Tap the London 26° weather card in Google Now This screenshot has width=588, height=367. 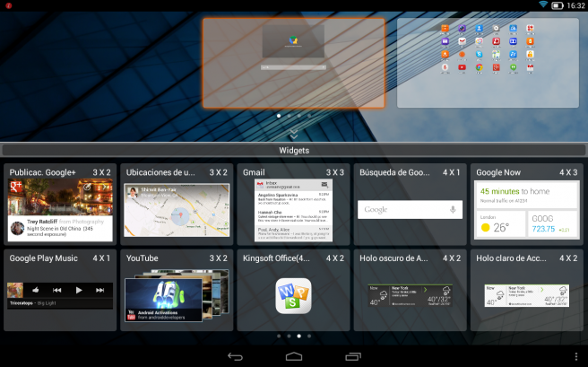point(501,224)
